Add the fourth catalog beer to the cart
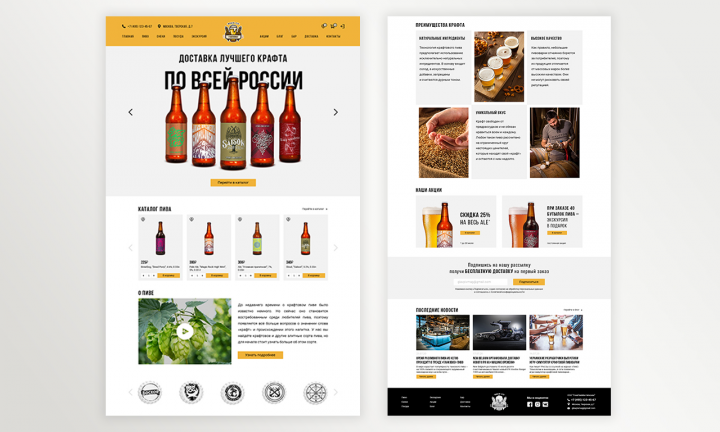720x432 pixels. point(314,275)
